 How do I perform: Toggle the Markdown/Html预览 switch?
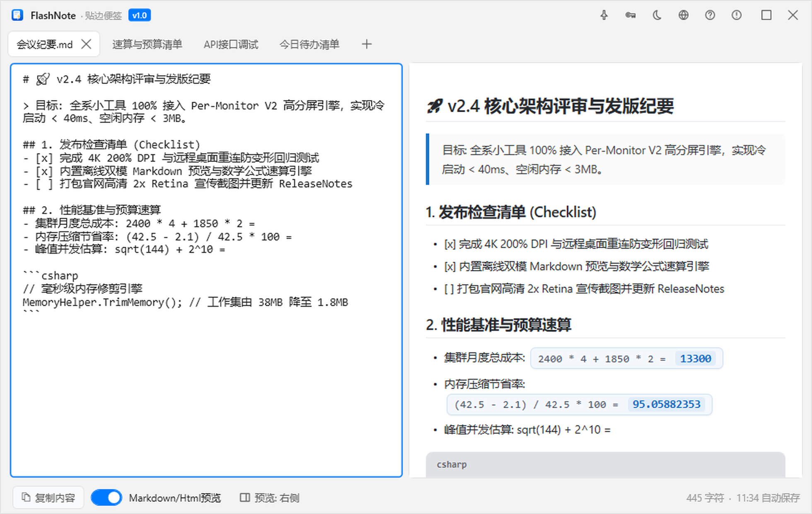point(106,497)
